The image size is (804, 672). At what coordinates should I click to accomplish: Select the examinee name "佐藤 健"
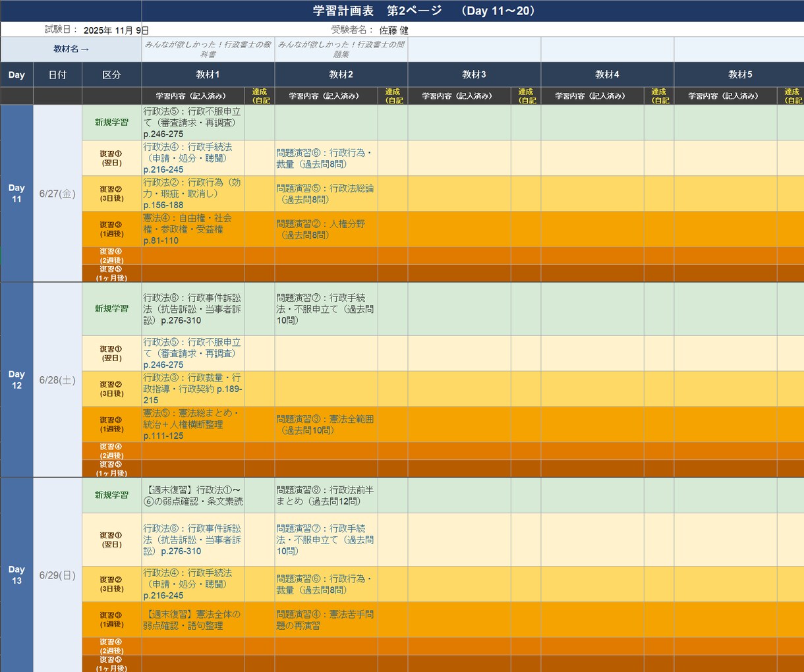394,30
